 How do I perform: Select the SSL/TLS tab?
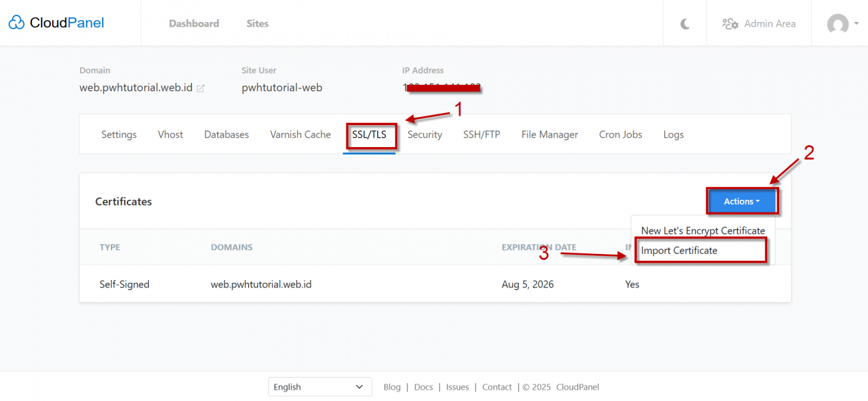(x=369, y=134)
